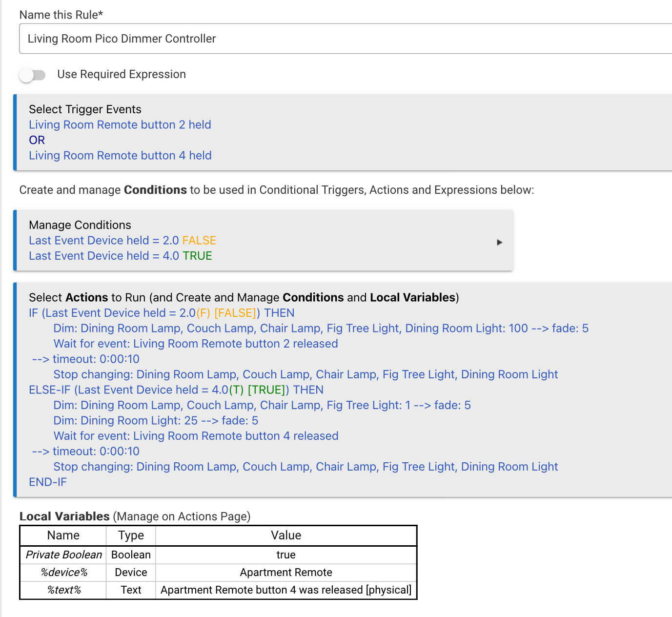
Task: Click the Select Actions to Run heading
Action: pos(244,298)
